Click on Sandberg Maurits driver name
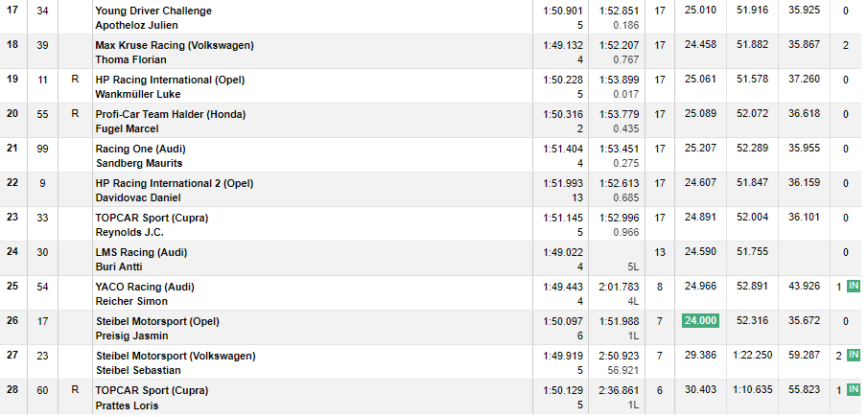The height and width of the screenshot is (417, 868). [139, 163]
